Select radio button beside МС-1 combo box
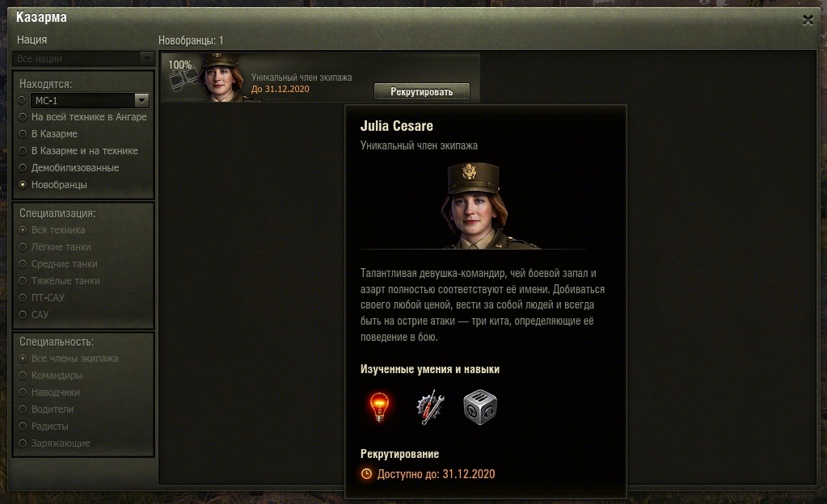Image resolution: width=827 pixels, height=504 pixels. pyautogui.click(x=22, y=99)
